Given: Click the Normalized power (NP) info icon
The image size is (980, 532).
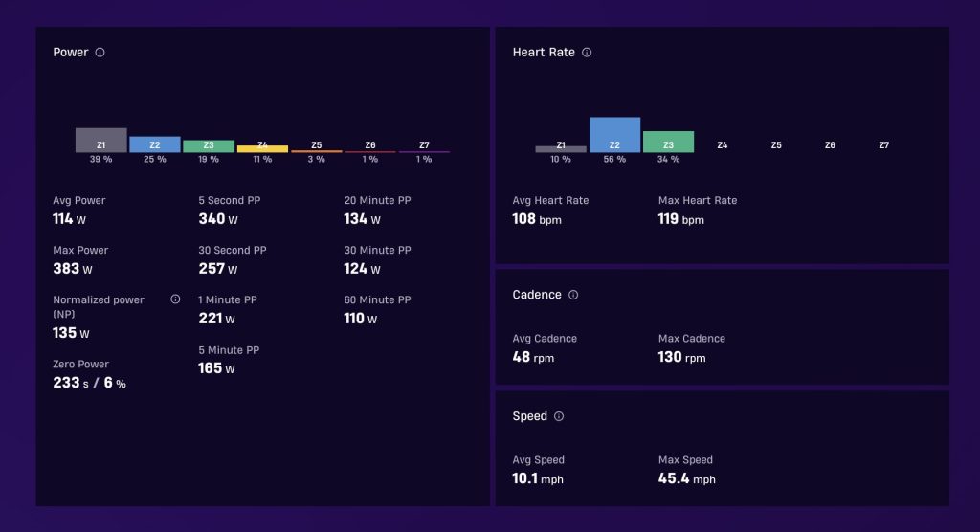Looking at the screenshot, I should [x=175, y=299].
